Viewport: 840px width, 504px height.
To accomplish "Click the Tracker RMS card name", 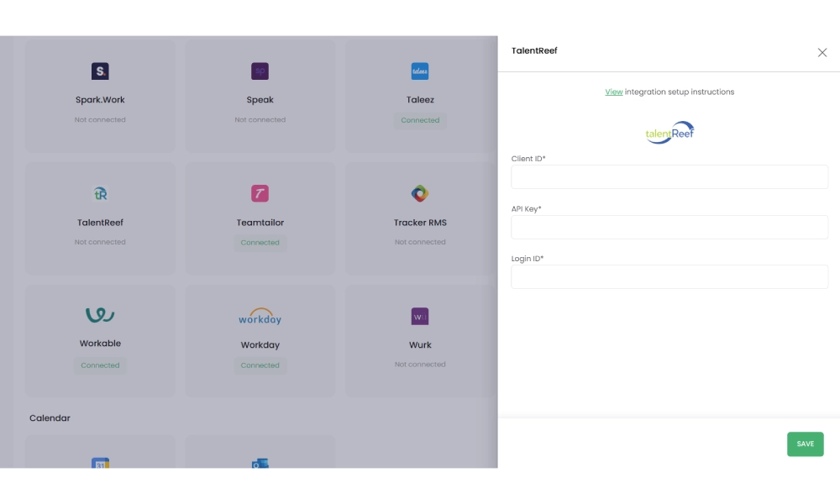I will click(x=420, y=223).
